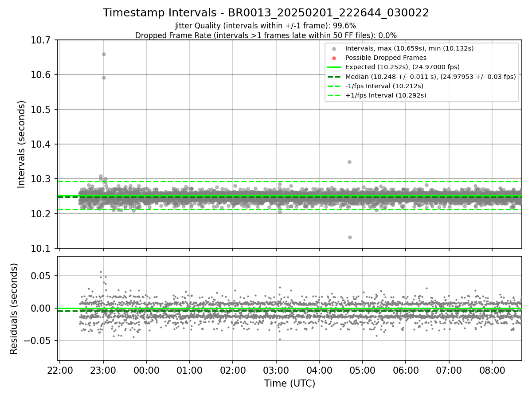Click the 'Dropped Frame Rate' 0.0% subtitle line
The image size is (532, 399).
(266, 35)
